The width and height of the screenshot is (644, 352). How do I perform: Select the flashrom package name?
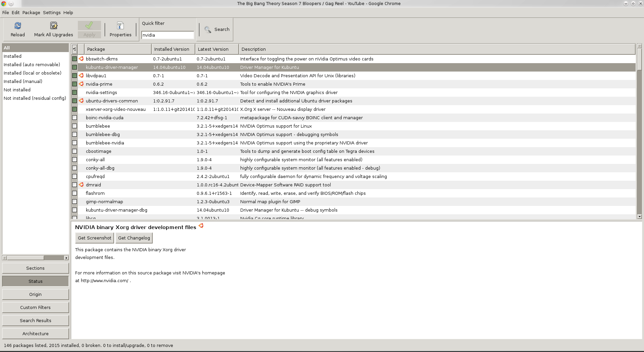pos(95,193)
